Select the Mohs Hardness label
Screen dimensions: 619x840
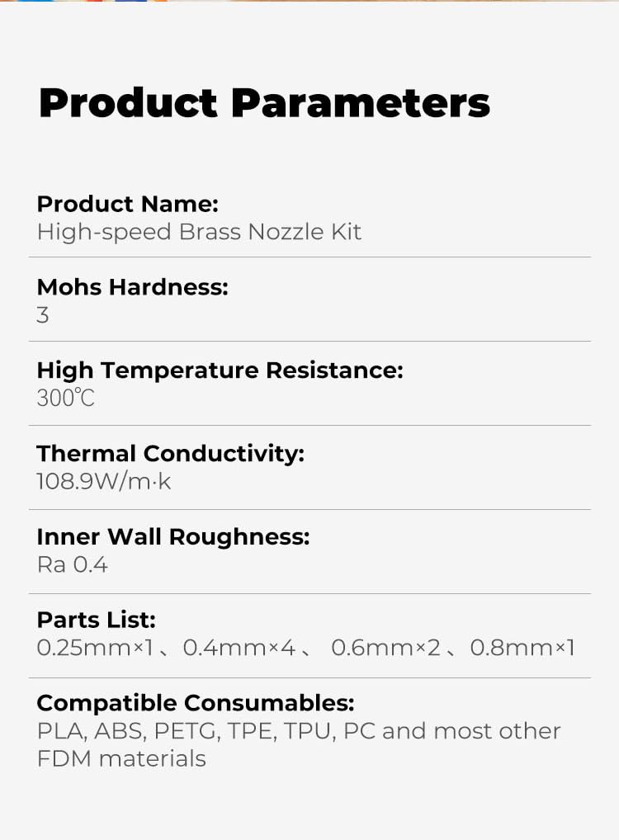point(132,286)
